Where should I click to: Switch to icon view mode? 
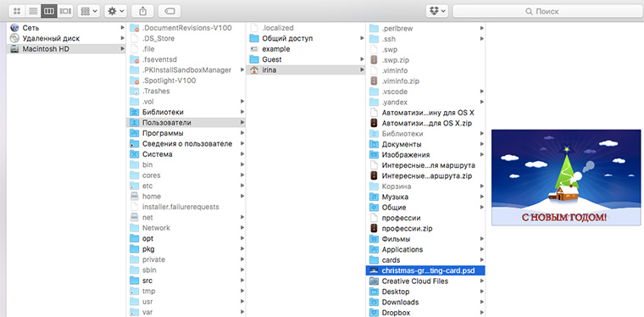pos(17,11)
